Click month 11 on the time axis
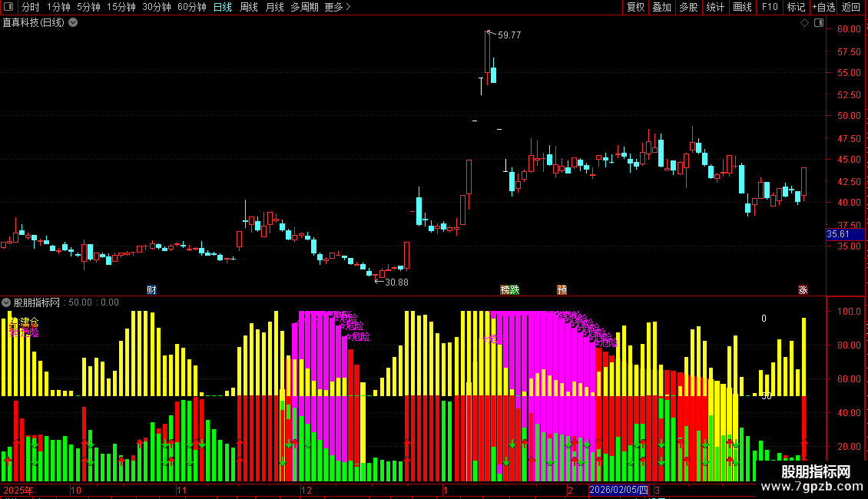Screen dimensions: 868x499 click(x=182, y=490)
